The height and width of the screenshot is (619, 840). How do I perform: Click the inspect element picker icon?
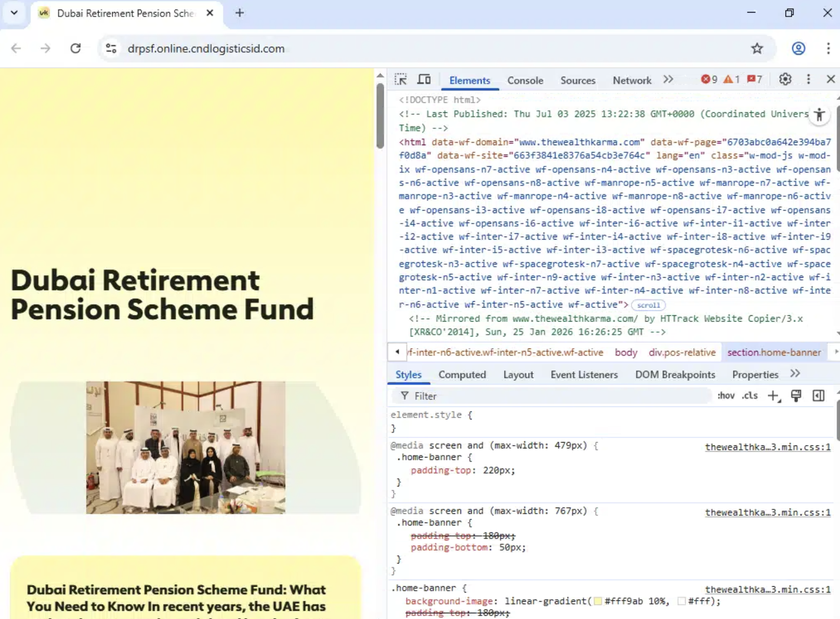(400, 80)
